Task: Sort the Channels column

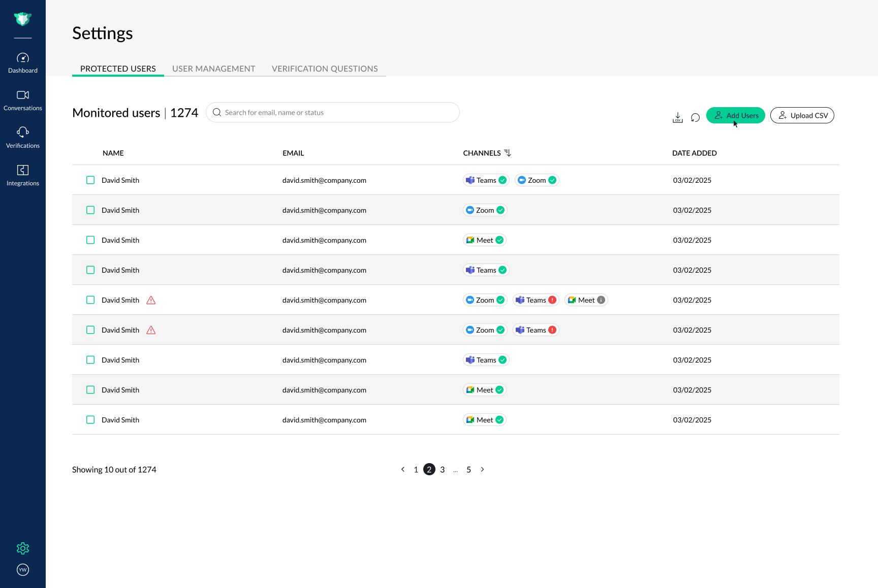Action: 509,152
